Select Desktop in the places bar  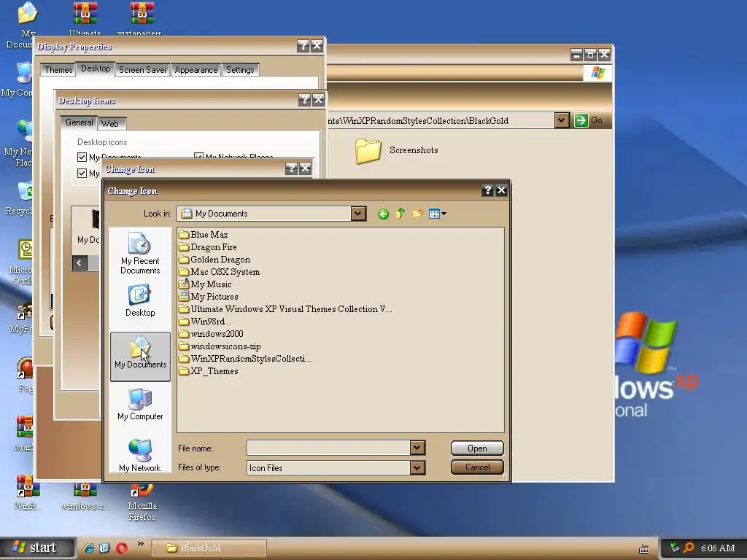[x=140, y=301]
